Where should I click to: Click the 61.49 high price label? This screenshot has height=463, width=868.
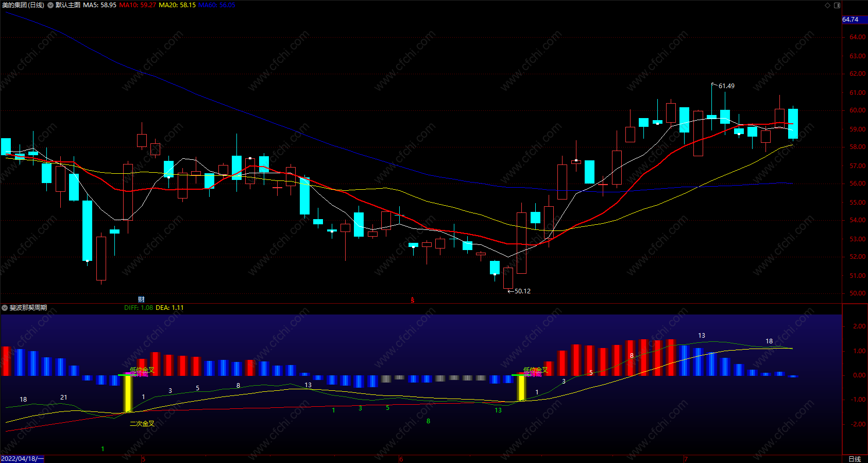coord(726,86)
